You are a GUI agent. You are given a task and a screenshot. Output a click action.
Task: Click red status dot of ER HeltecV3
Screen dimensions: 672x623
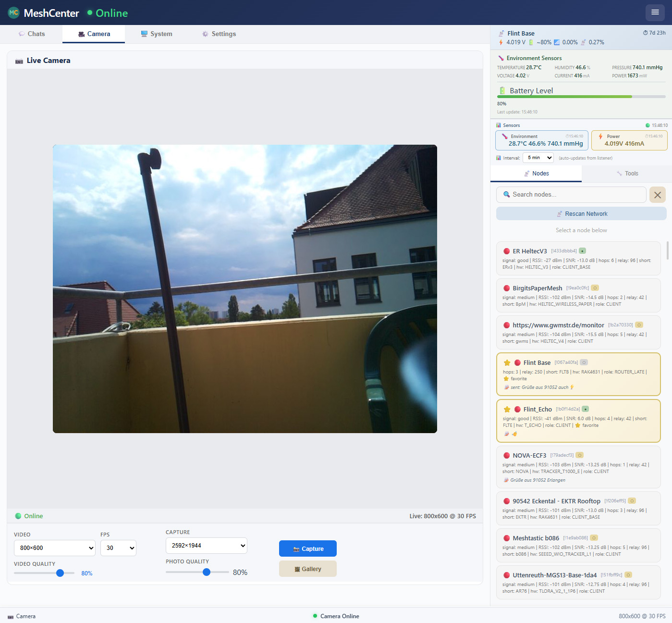coord(506,251)
